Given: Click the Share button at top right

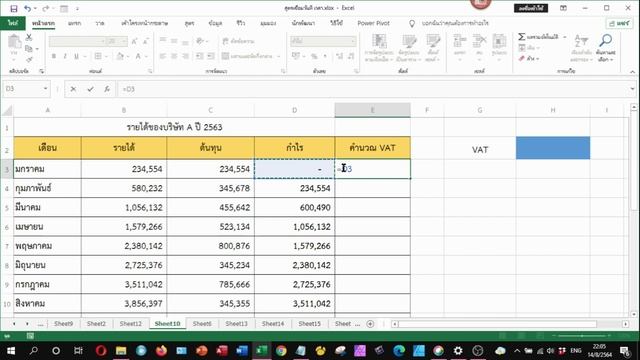Looking at the screenshot, I should click(x=619, y=24).
